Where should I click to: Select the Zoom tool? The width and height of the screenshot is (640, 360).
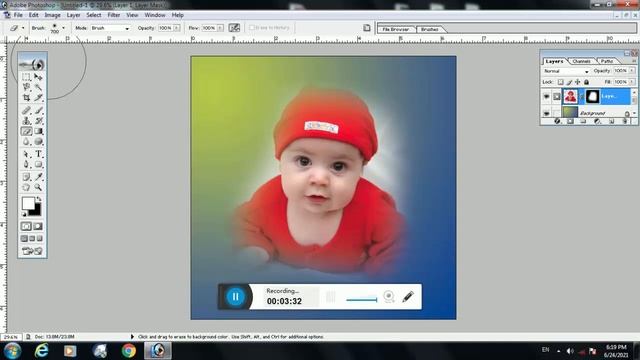tap(38, 188)
